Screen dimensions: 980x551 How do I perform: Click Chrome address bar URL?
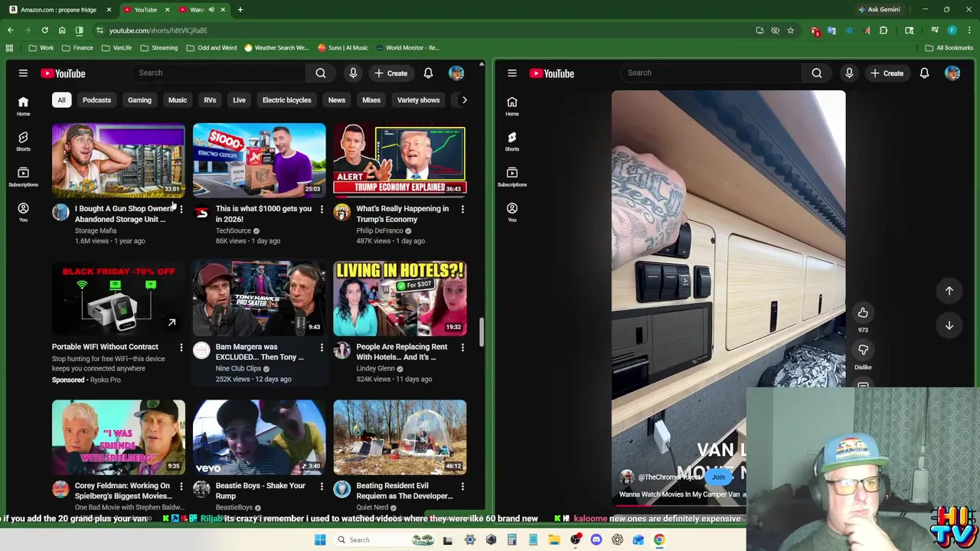tap(158, 31)
